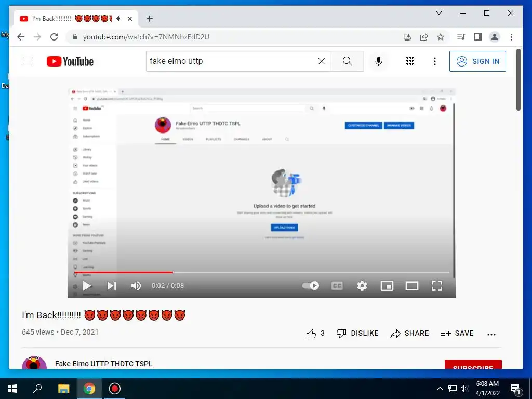
Task: Open Fake Elmo UTTP THDTC TSPL channel name
Action: click(x=103, y=363)
